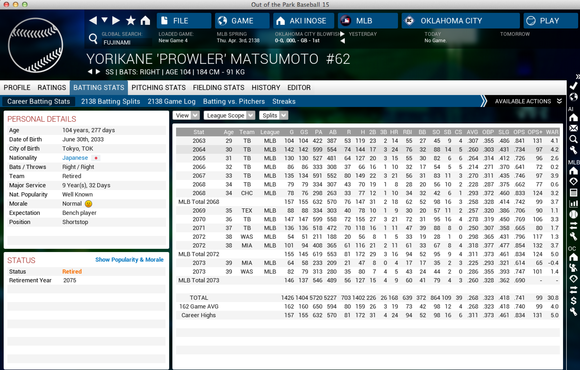Collapse the right sidebar with the double chevron

[577, 77]
